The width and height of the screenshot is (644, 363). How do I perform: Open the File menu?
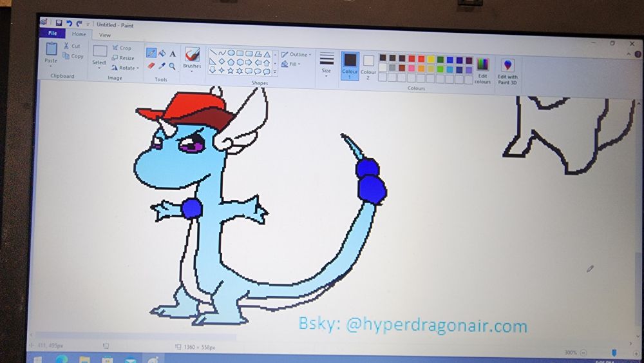(53, 34)
